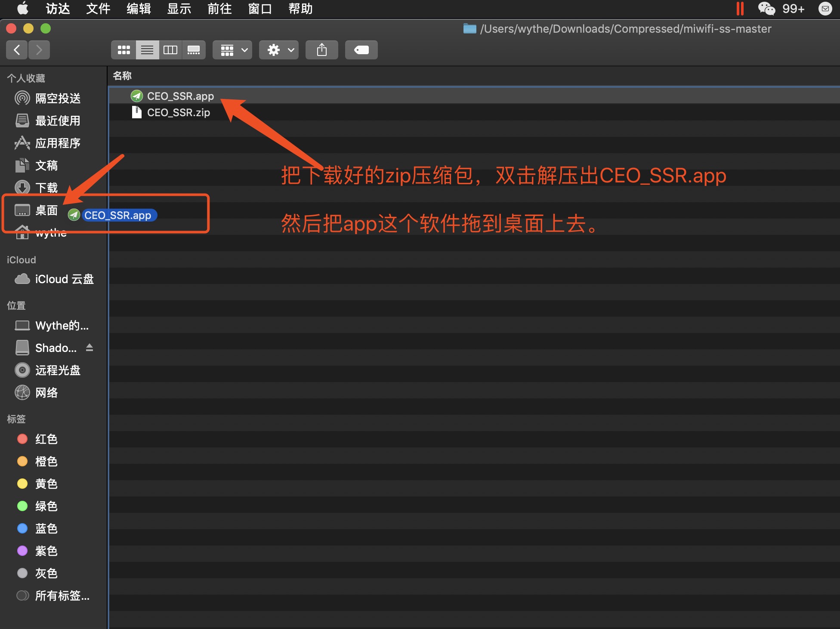Open 远程光盘 in sidebar
Screen dimensions: 840x629
coord(53,370)
